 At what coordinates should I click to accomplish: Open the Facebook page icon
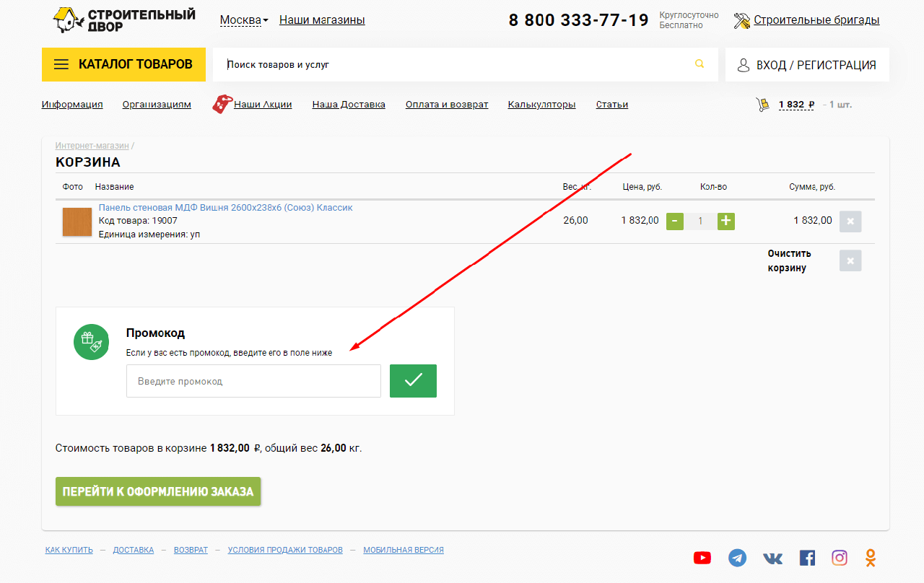[x=807, y=558]
